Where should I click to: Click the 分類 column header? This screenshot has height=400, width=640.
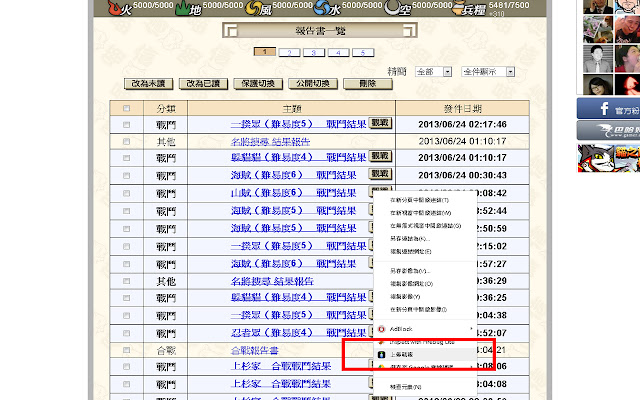[x=166, y=109]
